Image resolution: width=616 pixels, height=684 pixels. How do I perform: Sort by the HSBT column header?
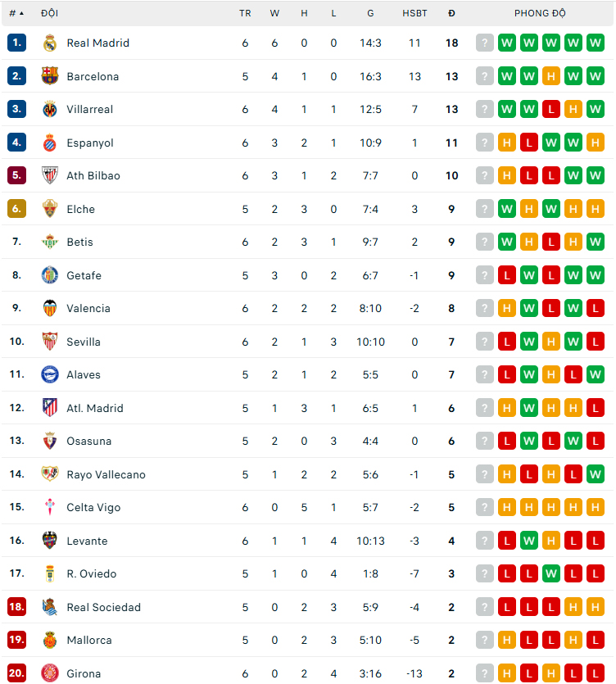[x=414, y=14]
